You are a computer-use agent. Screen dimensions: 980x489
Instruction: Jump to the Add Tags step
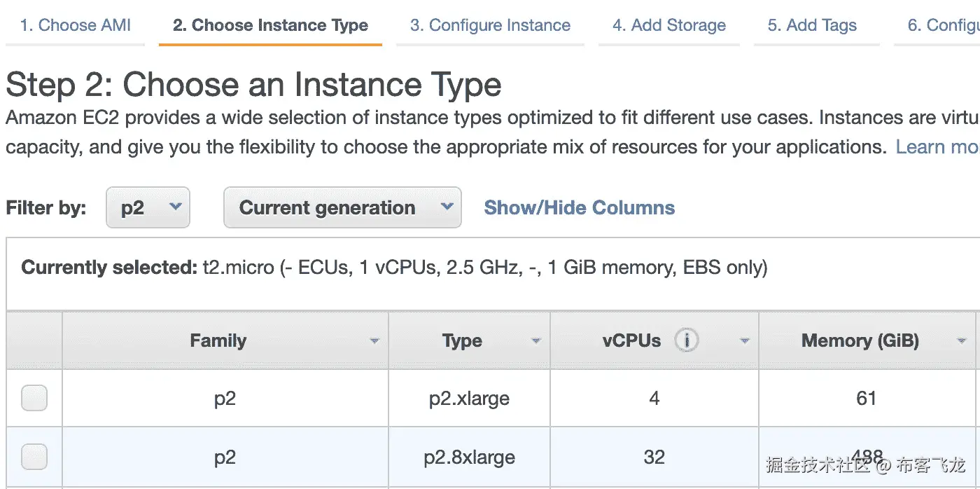click(812, 25)
